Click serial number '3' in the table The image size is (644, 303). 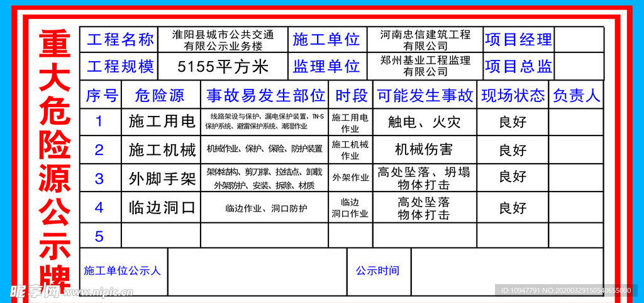tap(99, 178)
